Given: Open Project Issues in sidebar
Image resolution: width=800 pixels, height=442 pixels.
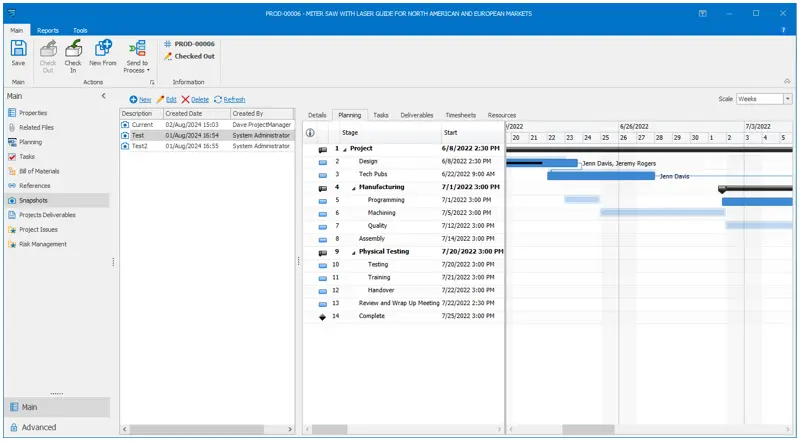Looking at the screenshot, I should pos(40,229).
